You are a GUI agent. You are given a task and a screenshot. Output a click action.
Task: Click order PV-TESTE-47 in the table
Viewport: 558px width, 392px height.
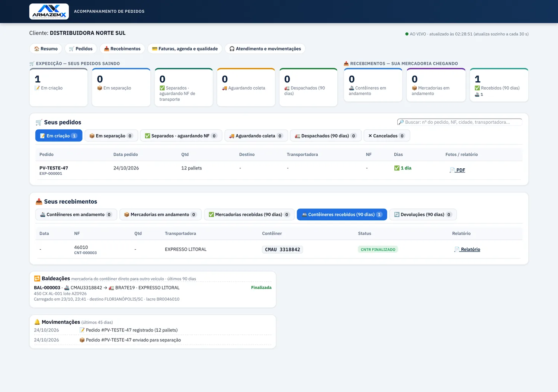click(x=54, y=168)
